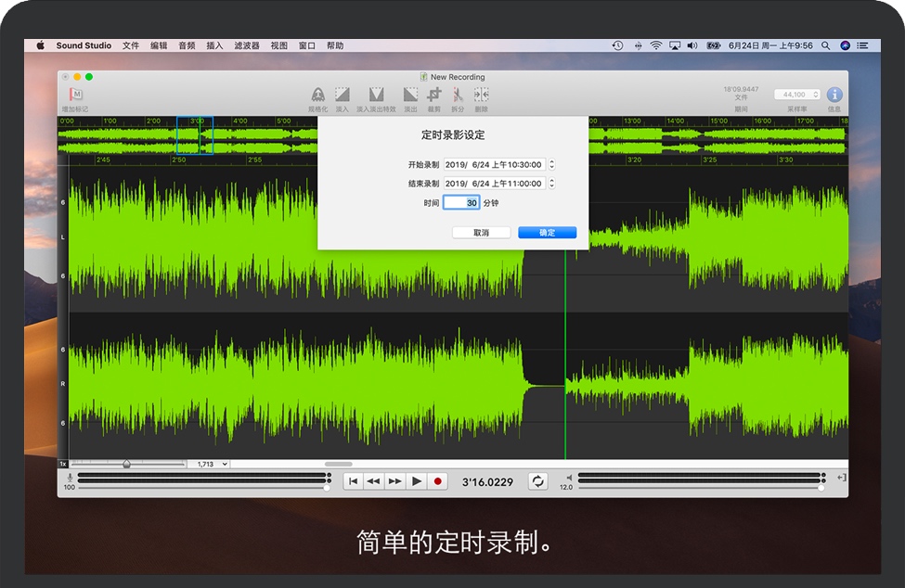Image resolution: width=905 pixels, height=588 pixels.
Task: Apply Fade In (淡入) from toolbar
Action: pyautogui.click(x=343, y=95)
